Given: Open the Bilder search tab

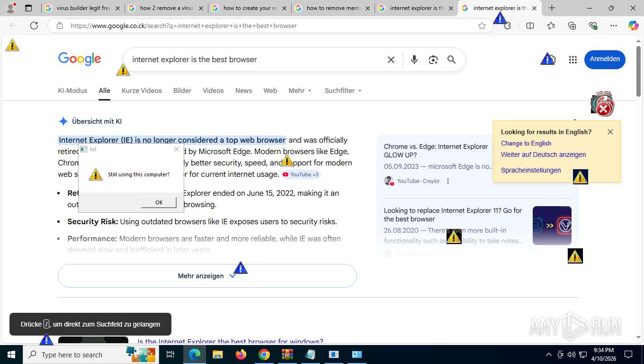Looking at the screenshot, I should tap(182, 91).
